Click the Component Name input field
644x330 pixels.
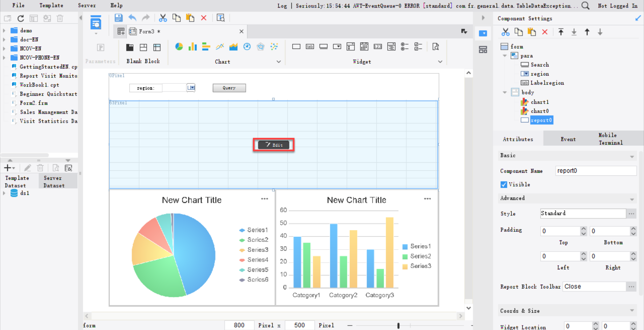point(596,171)
